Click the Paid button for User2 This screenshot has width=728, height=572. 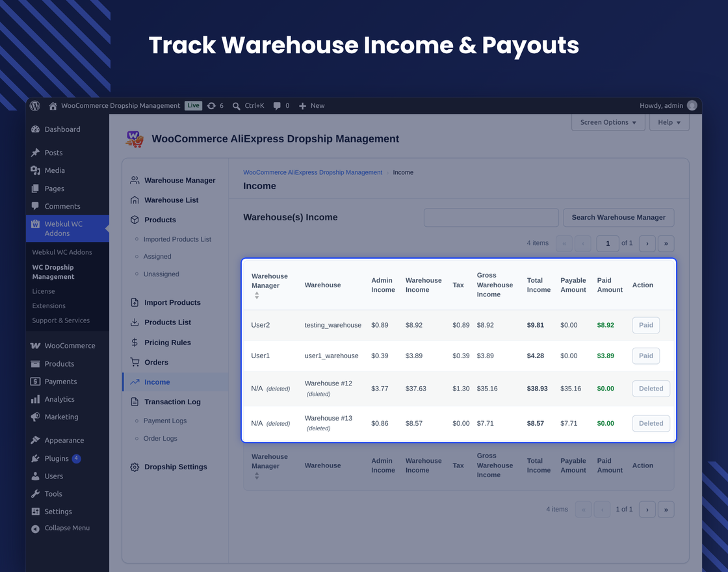click(646, 325)
